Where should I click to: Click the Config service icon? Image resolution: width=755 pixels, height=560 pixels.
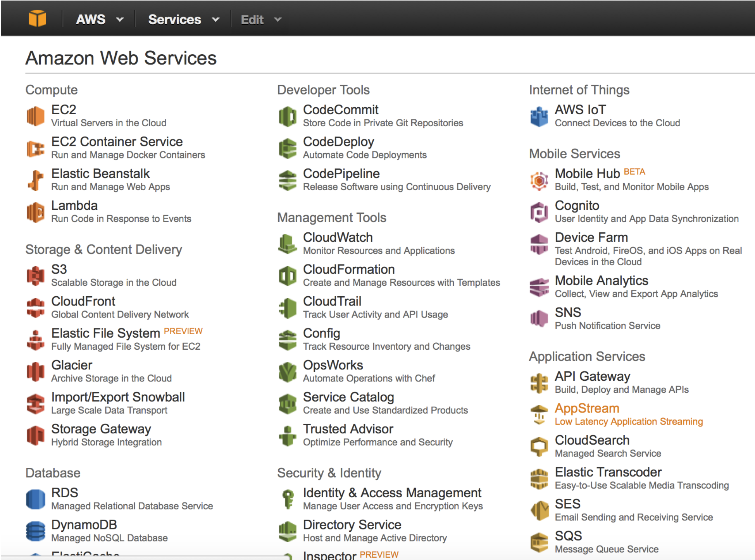pyautogui.click(x=288, y=340)
